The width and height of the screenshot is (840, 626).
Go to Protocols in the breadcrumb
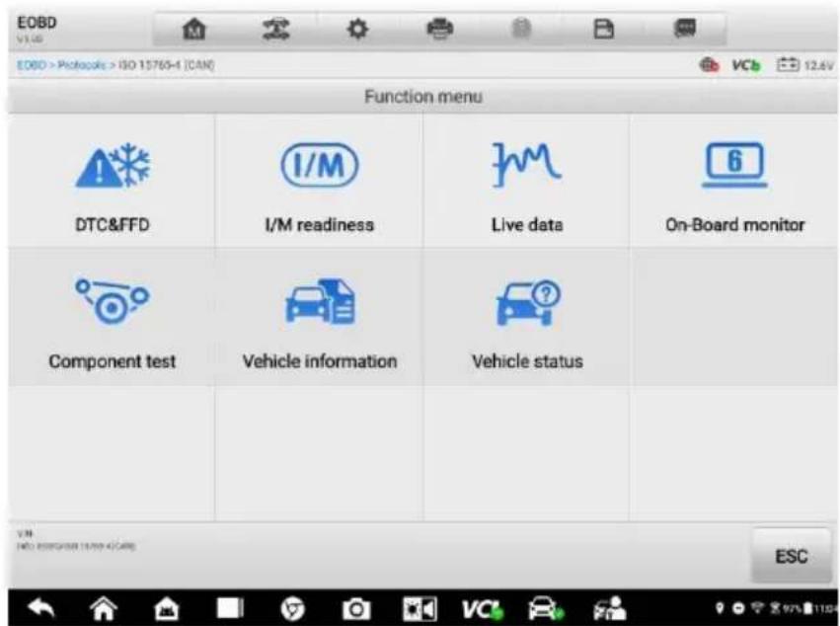[x=81, y=65]
